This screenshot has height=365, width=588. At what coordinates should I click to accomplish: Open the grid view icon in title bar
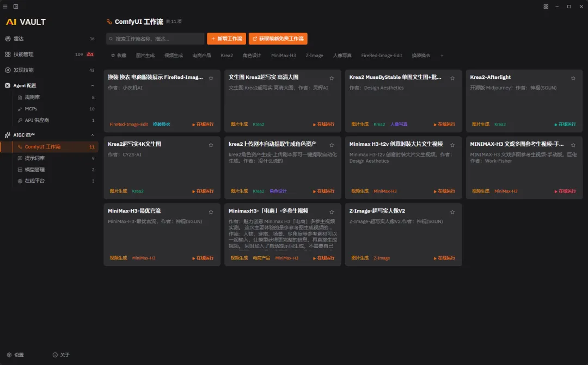[x=546, y=7]
